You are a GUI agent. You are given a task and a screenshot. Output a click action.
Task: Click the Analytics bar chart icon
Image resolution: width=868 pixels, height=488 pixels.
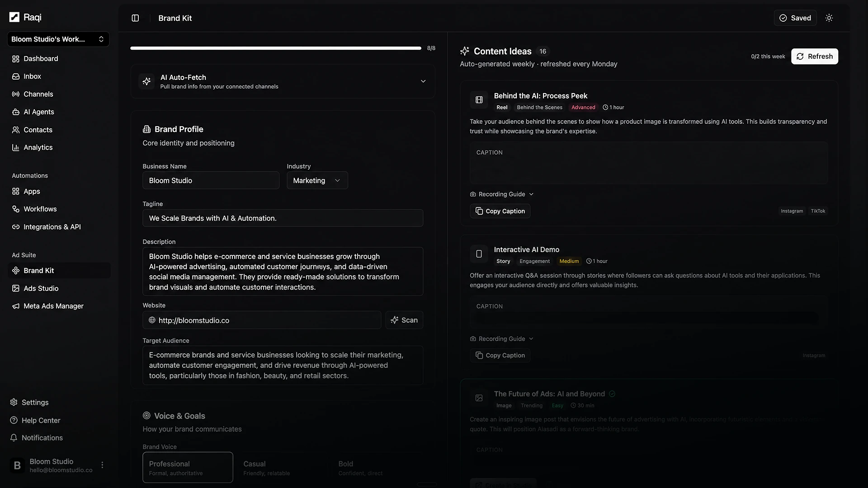click(x=16, y=147)
